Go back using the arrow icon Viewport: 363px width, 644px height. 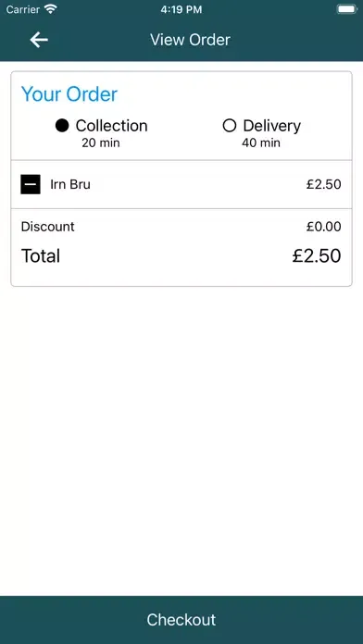pos(39,40)
